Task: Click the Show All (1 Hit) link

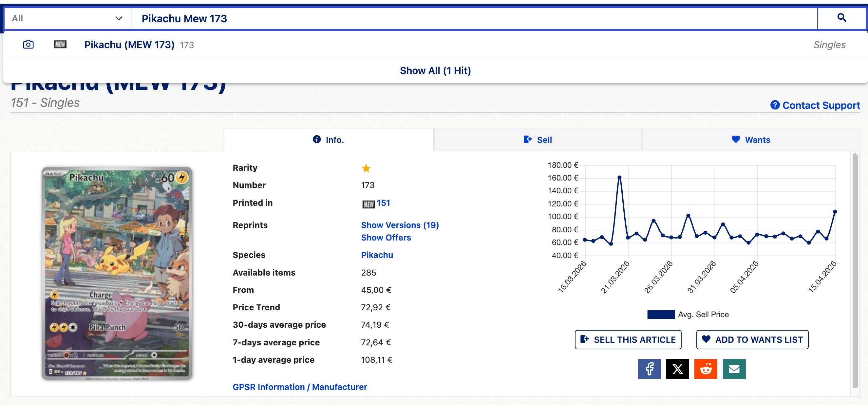Action: [x=435, y=70]
